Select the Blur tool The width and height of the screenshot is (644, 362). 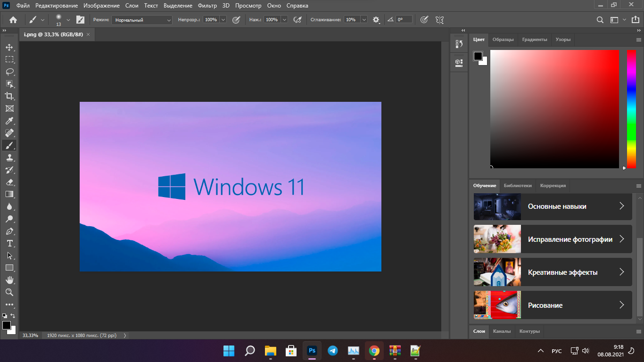(9, 206)
